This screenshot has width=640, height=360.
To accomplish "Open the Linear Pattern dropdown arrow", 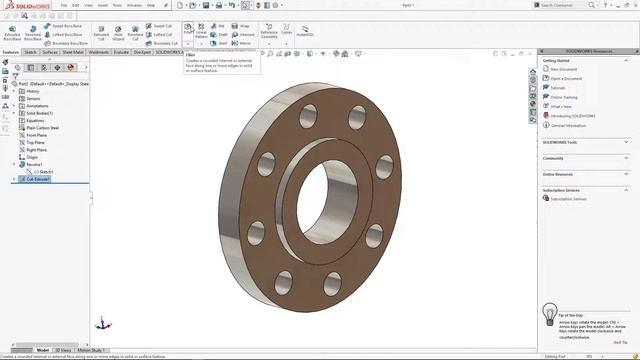I will pos(201,44).
